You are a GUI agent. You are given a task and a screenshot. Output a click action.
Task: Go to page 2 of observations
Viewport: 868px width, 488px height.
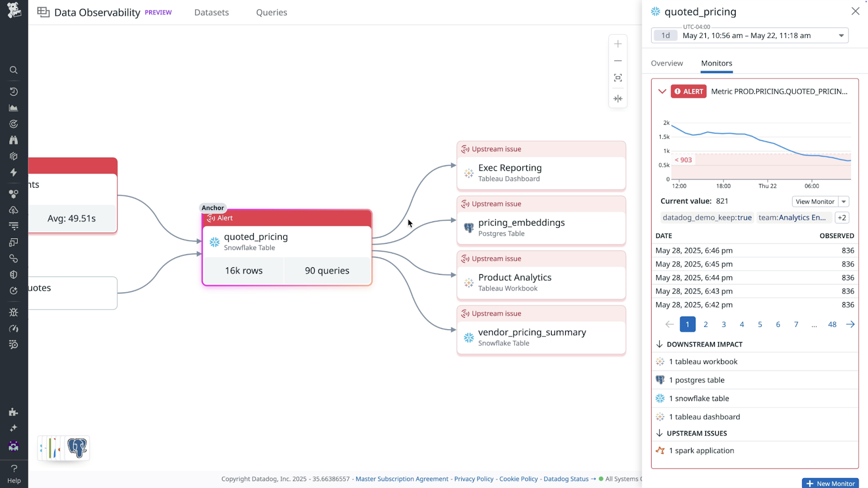pyautogui.click(x=706, y=324)
